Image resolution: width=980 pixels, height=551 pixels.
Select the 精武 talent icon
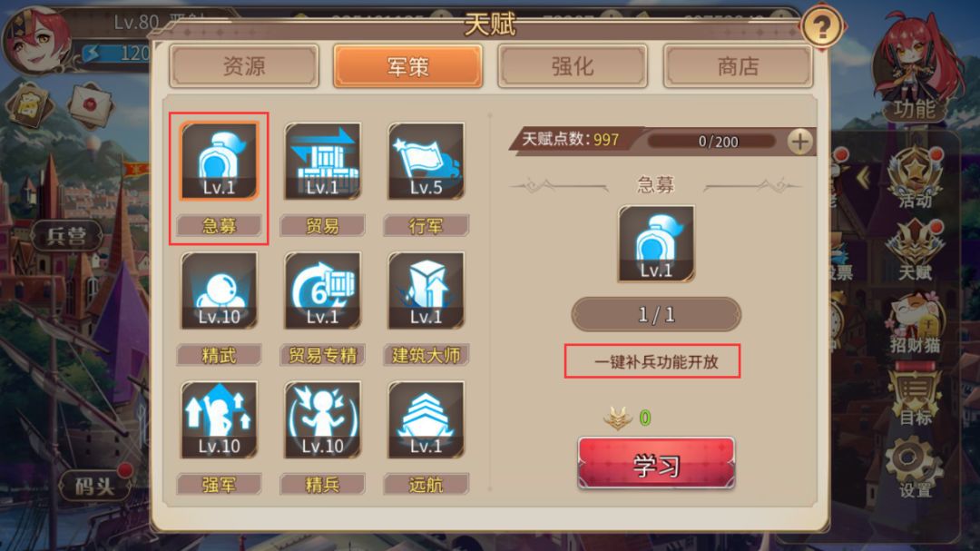pos(219,290)
